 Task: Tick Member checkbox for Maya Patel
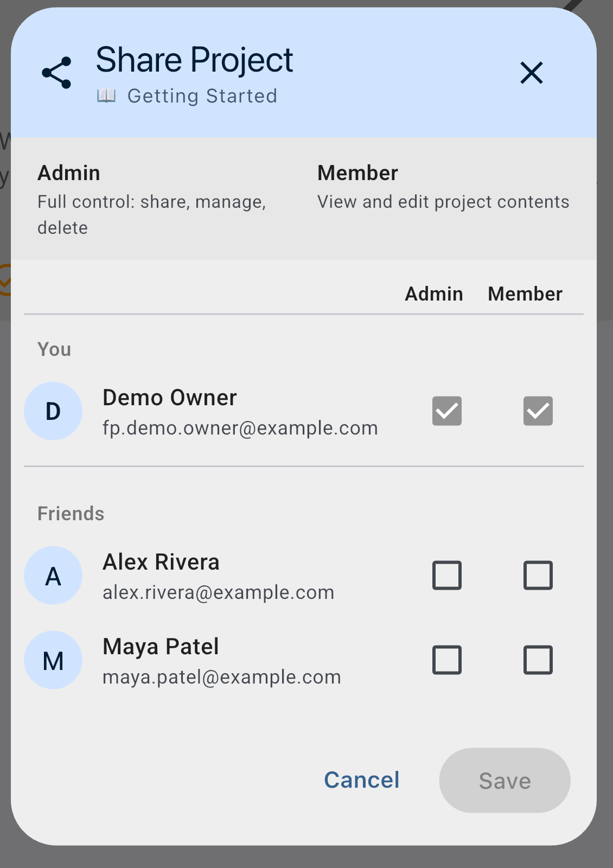pyautogui.click(x=538, y=660)
